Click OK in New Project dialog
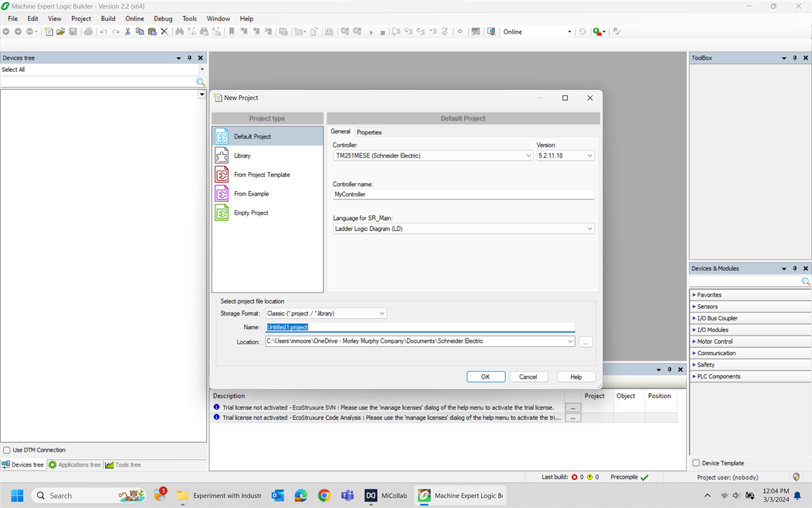Image resolution: width=812 pixels, height=508 pixels. [486, 377]
